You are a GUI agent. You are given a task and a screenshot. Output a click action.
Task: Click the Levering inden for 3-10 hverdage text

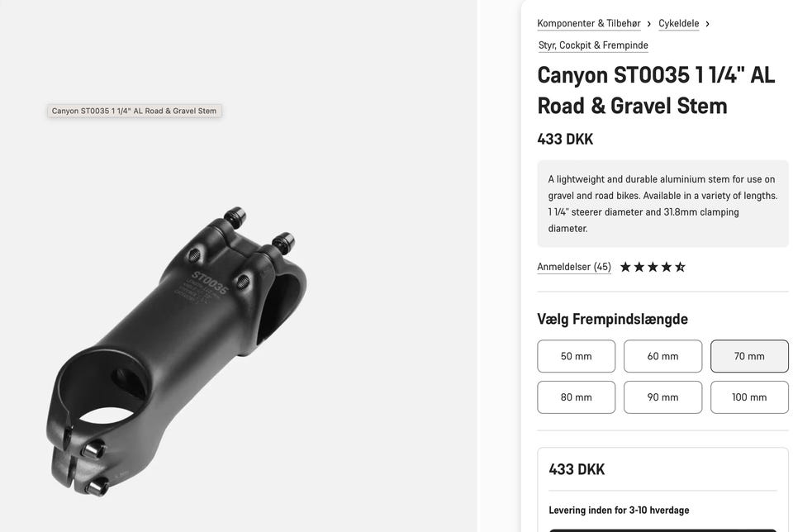coord(619,510)
